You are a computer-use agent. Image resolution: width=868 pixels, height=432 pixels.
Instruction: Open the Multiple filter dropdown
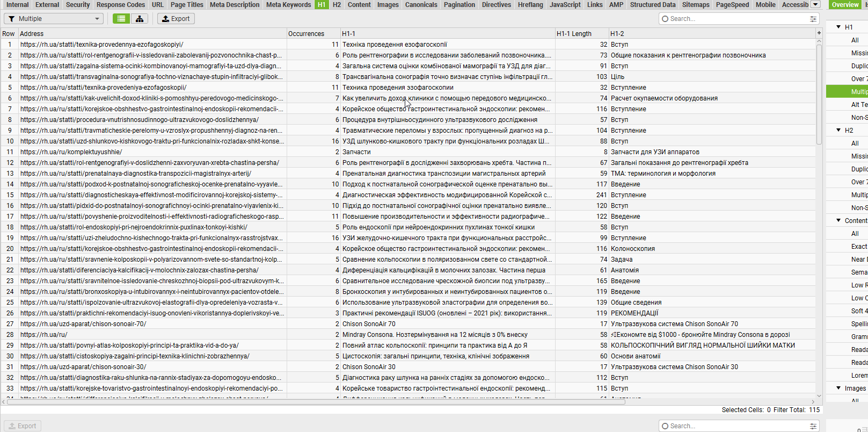(x=54, y=19)
